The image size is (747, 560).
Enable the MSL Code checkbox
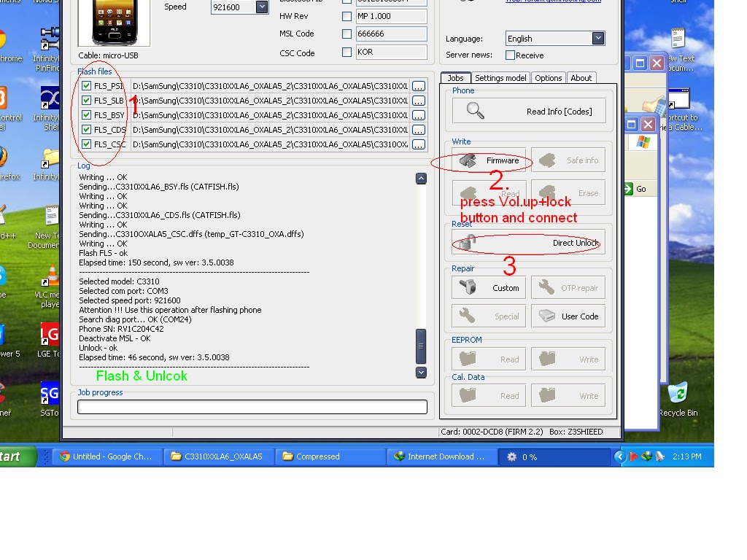pyautogui.click(x=347, y=34)
